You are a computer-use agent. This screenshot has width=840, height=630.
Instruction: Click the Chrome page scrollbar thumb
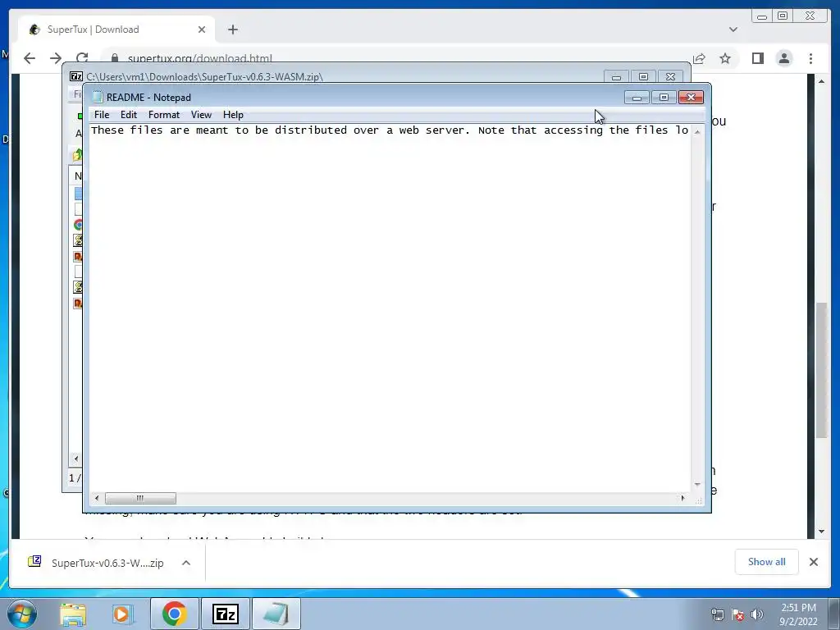tap(821, 371)
